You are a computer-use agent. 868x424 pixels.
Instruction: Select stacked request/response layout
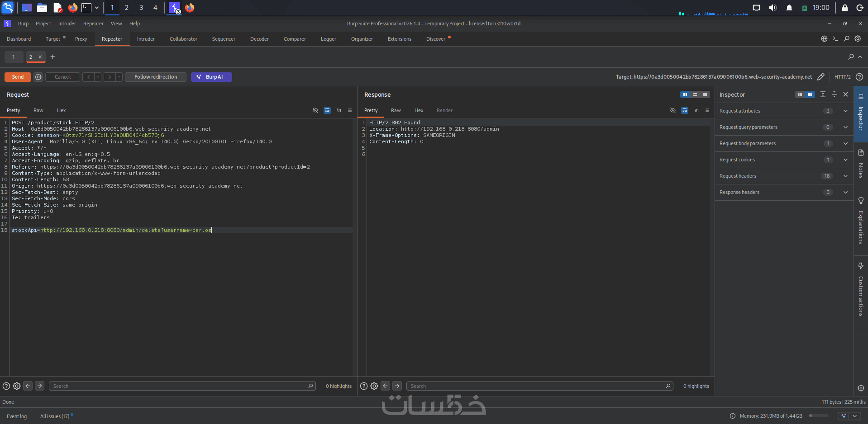[x=695, y=94]
